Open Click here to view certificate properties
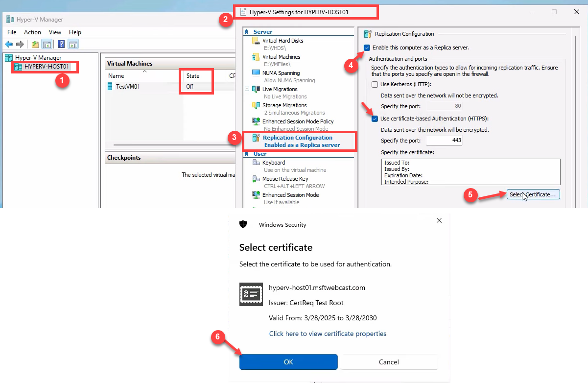Viewport: 588px width, 383px height. tap(328, 334)
